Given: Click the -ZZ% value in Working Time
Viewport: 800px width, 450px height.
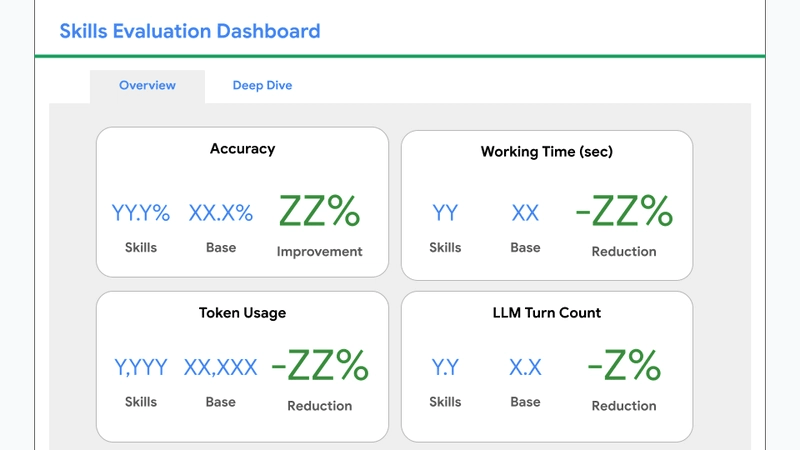Looking at the screenshot, I should tap(624, 211).
